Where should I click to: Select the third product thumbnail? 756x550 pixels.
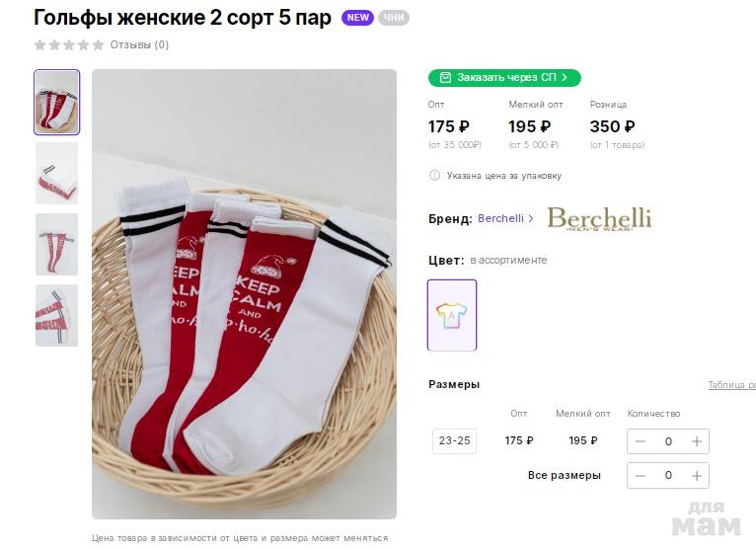click(56, 244)
